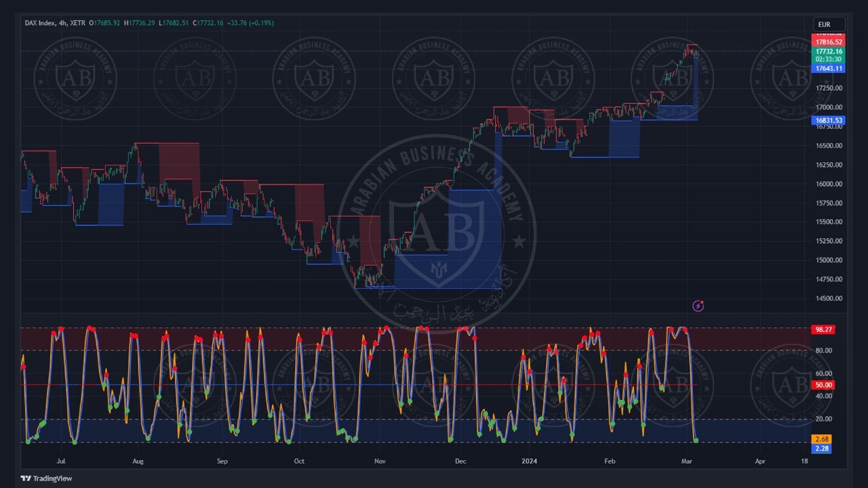
Task: Click the green 17732.16 current price label
Action: [829, 52]
